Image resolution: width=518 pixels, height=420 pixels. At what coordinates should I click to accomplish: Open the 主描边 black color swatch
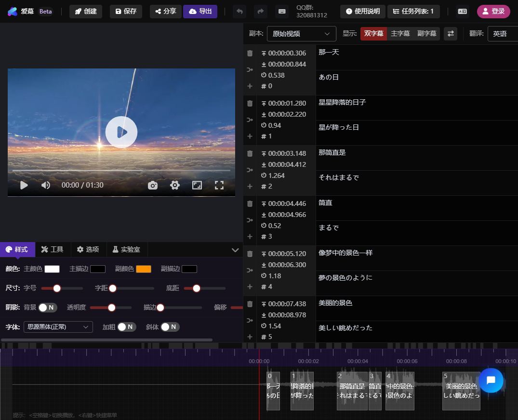click(x=98, y=269)
